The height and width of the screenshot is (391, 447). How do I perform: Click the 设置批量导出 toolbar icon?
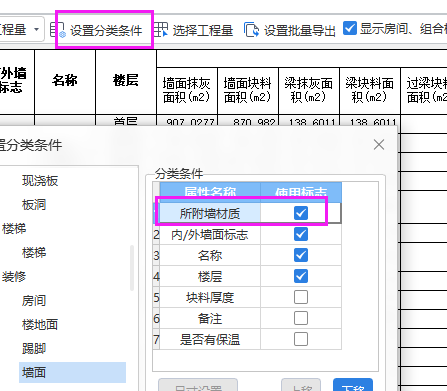click(x=251, y=30)
